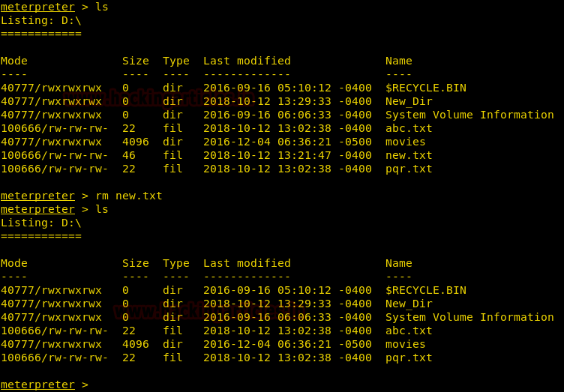Click size 22 of pqr.txt after rm
The height and width of the screenshot is (392, 564).
[x=129, y=358]
